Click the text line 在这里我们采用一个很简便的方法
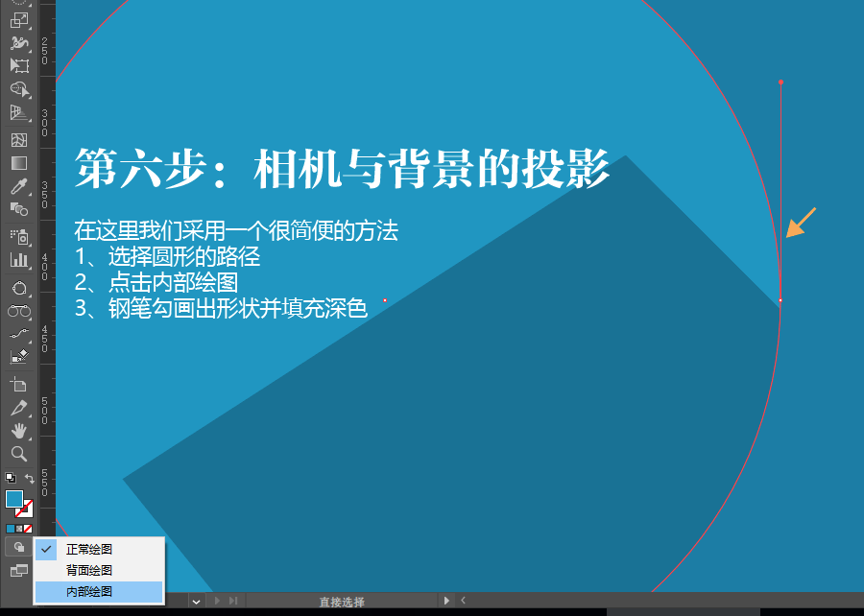The height and width of the screenshot is (616, 864). click(236, 230)
